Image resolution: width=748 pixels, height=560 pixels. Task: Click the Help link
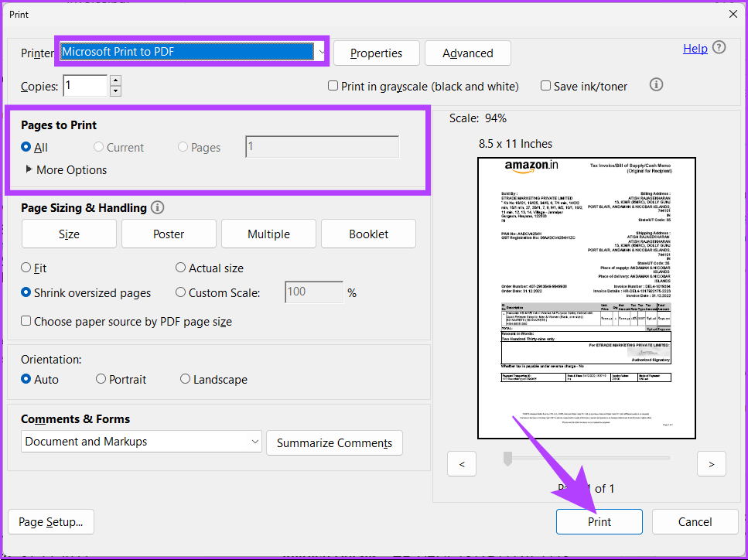695,48
